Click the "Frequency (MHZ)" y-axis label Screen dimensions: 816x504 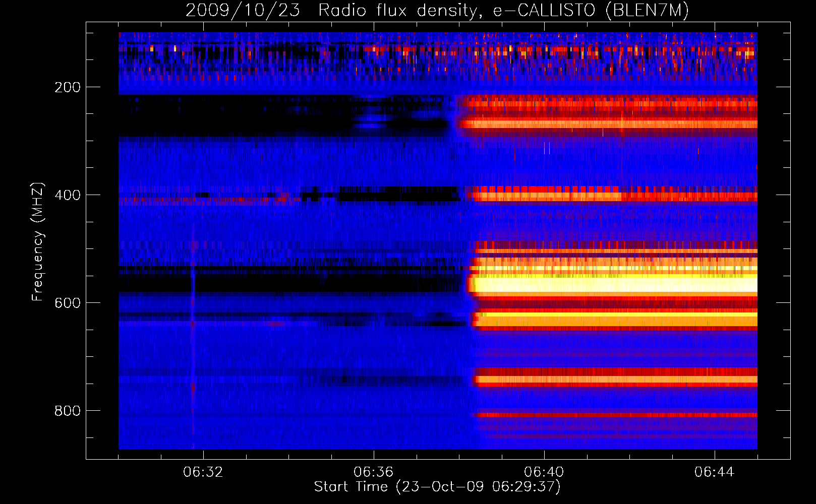38,242
